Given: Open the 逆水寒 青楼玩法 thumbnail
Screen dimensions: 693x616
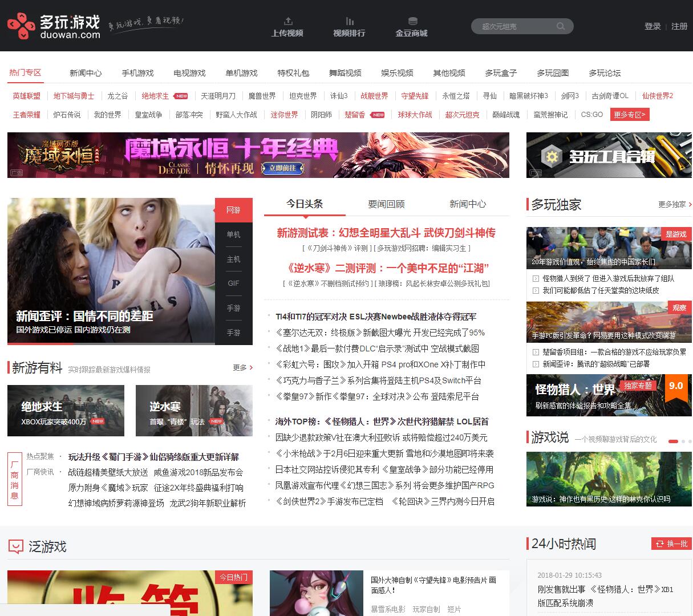Looking at the screenshot, I should pyautogui.click(x=194, y=411).
